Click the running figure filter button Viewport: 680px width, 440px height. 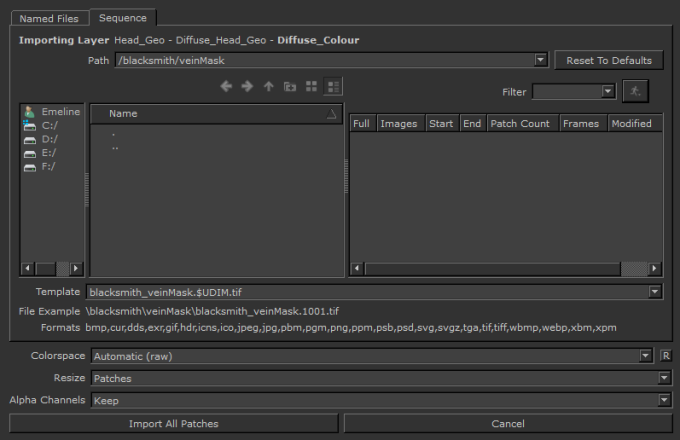click(x=635, y=91)
